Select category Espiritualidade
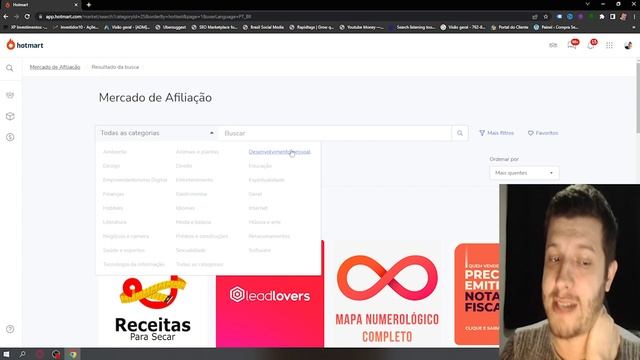 pos(267,180)
